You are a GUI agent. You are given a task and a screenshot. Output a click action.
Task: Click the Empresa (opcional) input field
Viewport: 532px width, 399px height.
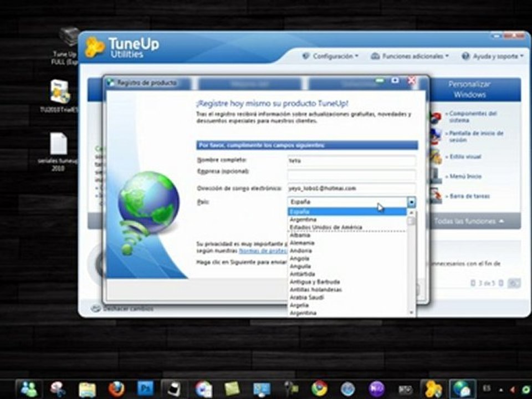351,175
